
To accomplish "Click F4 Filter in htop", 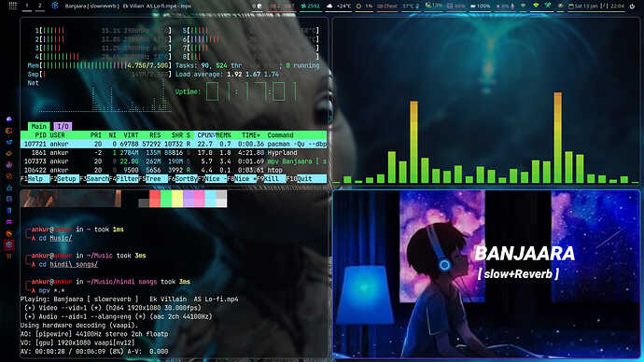I will coord(124,179).
